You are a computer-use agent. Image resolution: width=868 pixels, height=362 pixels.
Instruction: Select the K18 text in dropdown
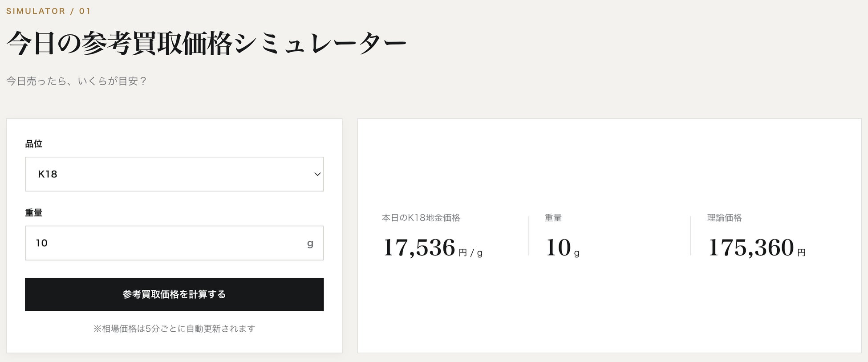point(48,174)
